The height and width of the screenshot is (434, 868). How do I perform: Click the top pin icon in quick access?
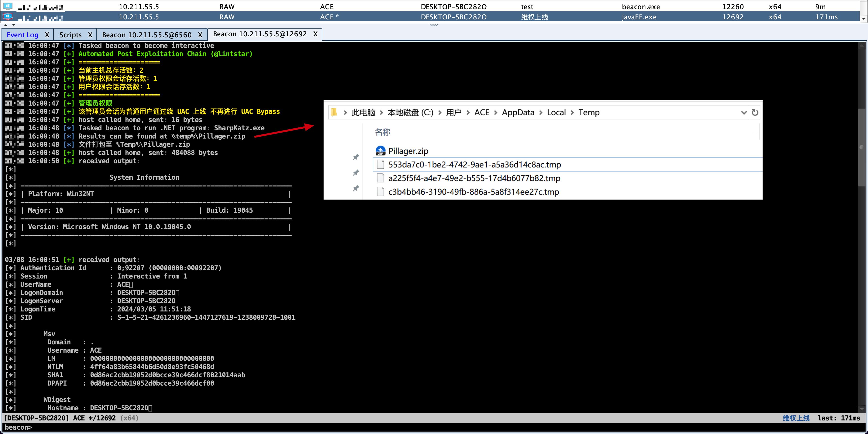[356, 157]
